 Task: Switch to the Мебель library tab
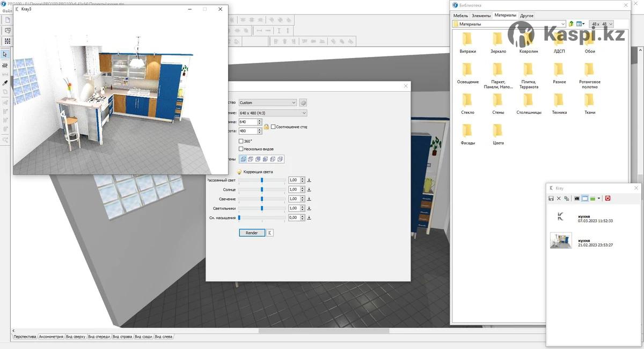click(x=460, y=16)
